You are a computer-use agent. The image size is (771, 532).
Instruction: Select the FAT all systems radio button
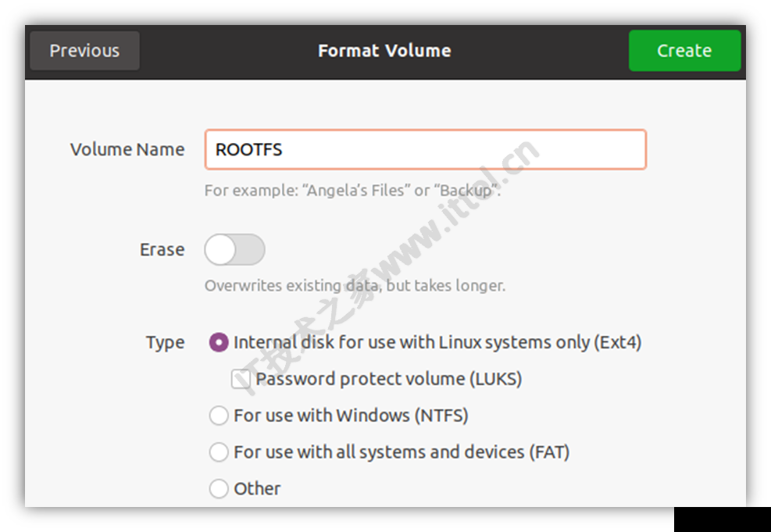[218, 452]
